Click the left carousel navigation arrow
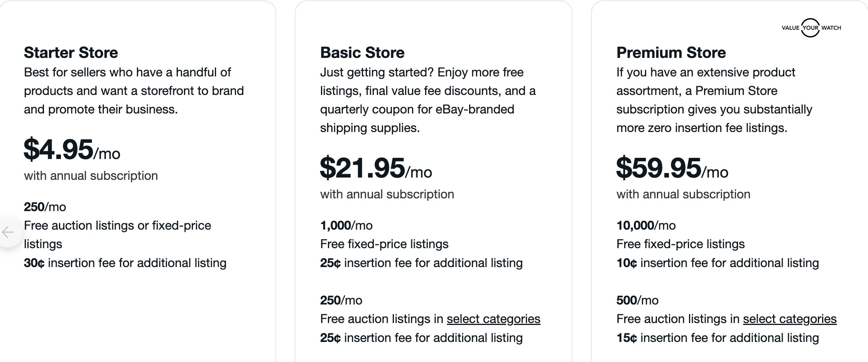Viewport: 868px width, 362px height. tap(8, 232)
